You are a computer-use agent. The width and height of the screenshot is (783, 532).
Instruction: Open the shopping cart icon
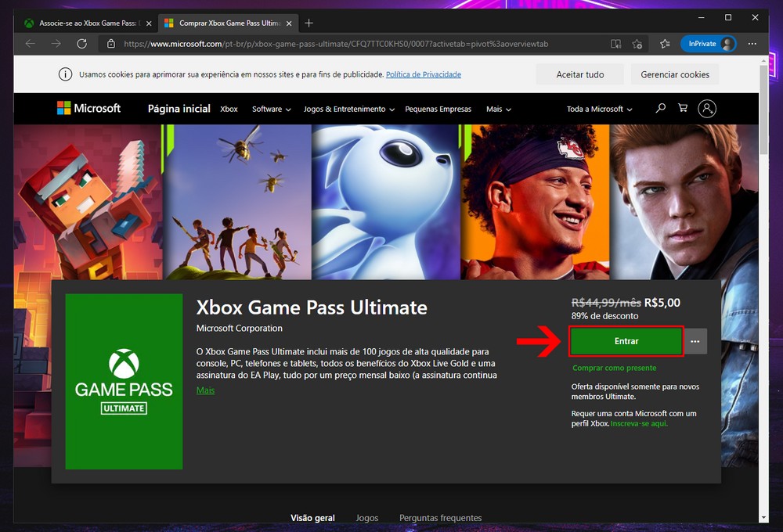pos(683,108)
